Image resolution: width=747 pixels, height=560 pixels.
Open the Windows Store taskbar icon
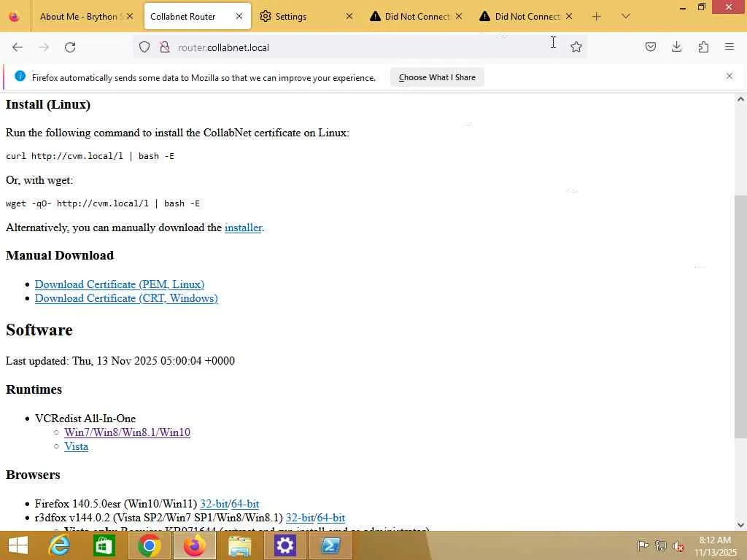coord(104,545)
